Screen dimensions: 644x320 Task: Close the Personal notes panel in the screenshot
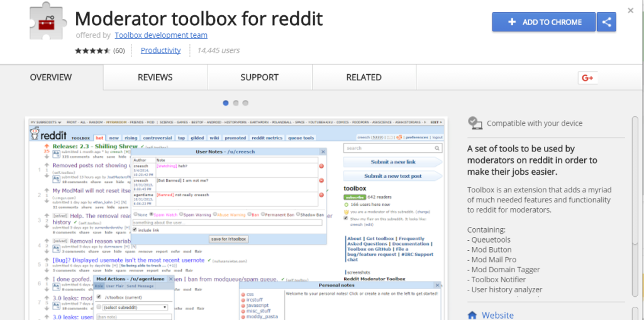[438, 285]
